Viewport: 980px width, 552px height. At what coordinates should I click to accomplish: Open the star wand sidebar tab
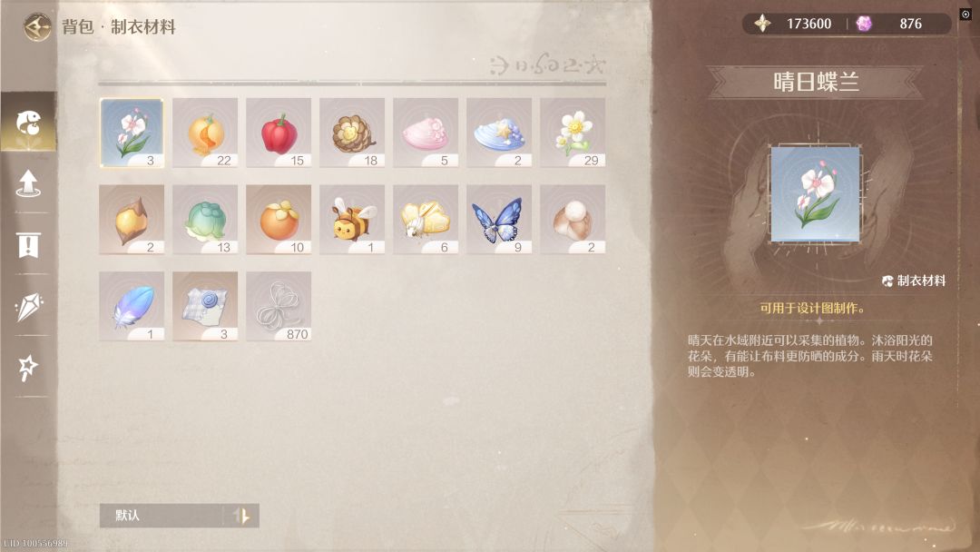tap(29, 367)
